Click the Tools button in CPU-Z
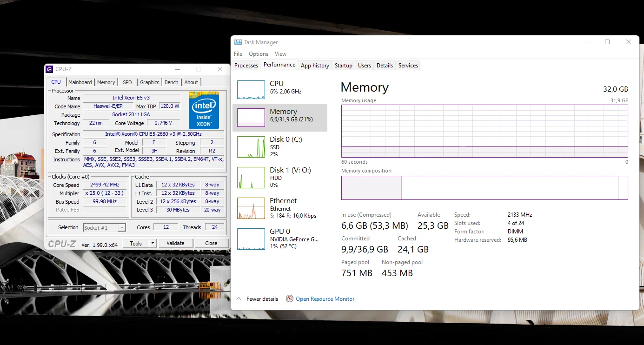Viewport: 644px width, 345px height. coord(136,243)
